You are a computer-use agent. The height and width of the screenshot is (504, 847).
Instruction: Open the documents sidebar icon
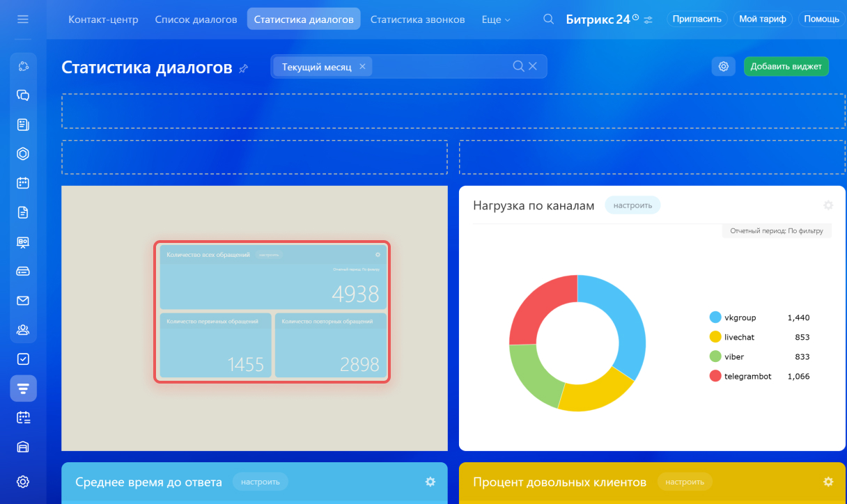(x=23, y=212)
